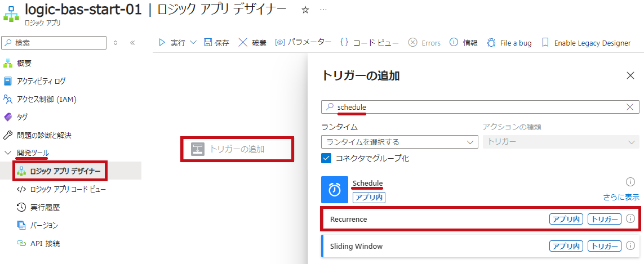Image resolution: width=644 pixels, height=264 pixels.
Task: Click the Schedule connector clock icon
Action: coord(335,189)
